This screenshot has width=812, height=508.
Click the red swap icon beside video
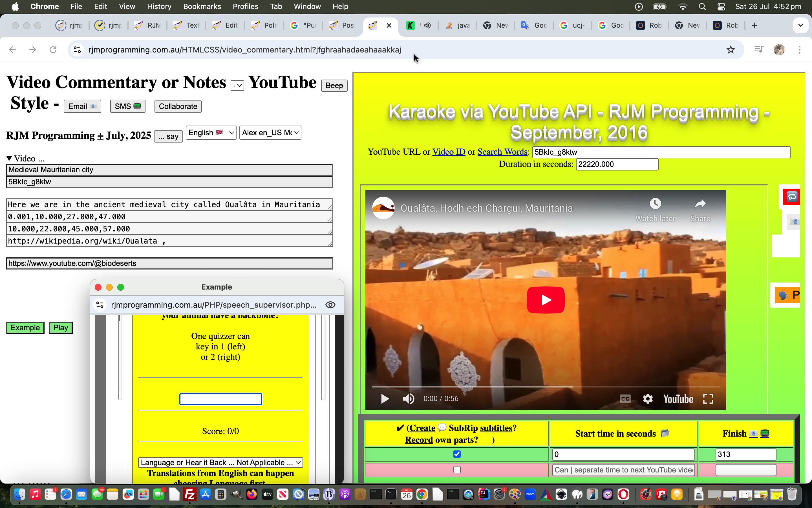point(791,196)
